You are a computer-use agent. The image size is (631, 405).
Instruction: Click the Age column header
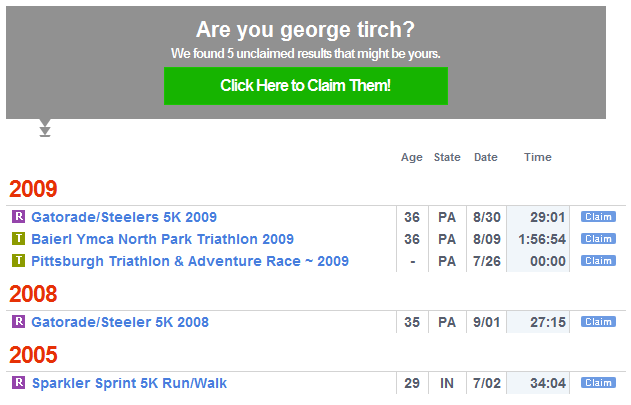[x=412, y=157]
